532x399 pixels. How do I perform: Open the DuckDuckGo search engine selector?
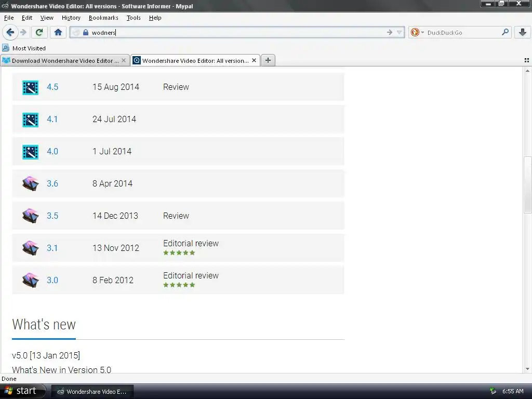pos(417,32)
